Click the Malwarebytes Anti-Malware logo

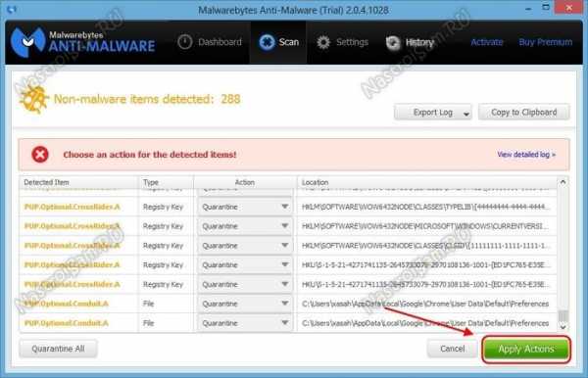82,41
